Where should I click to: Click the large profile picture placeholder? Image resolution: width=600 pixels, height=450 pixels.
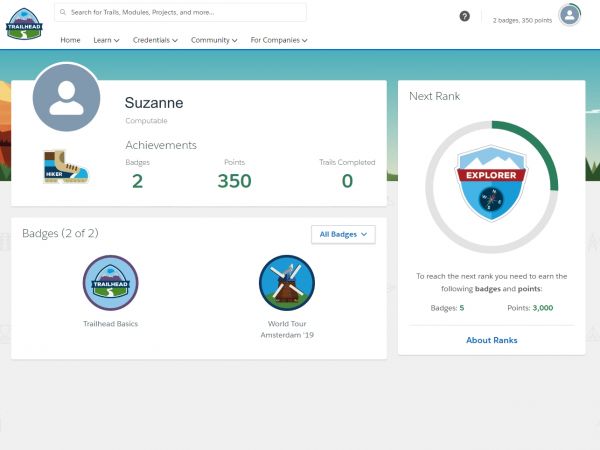pyautogui.click(x=66, y=97)
